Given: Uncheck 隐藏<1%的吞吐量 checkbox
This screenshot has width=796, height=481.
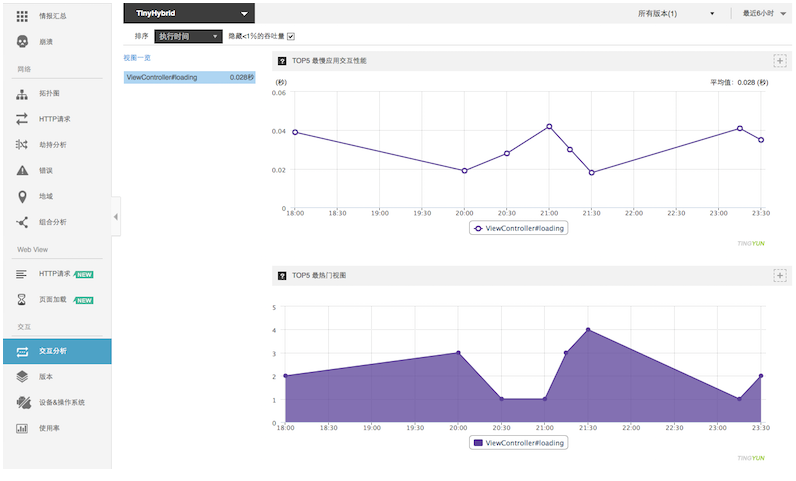Looking at the screenshot, I should point(291,36).
